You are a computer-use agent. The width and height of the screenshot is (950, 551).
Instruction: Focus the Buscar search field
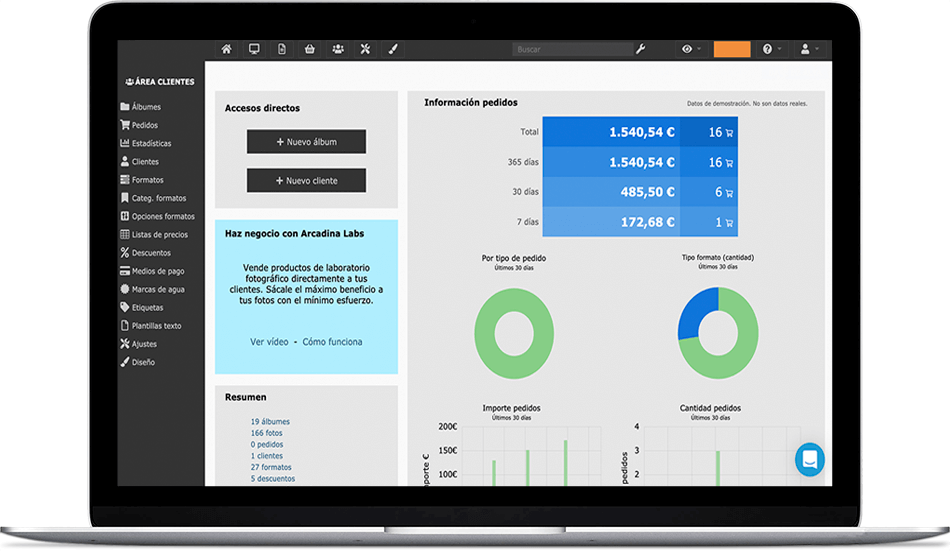tap(573, 49)
